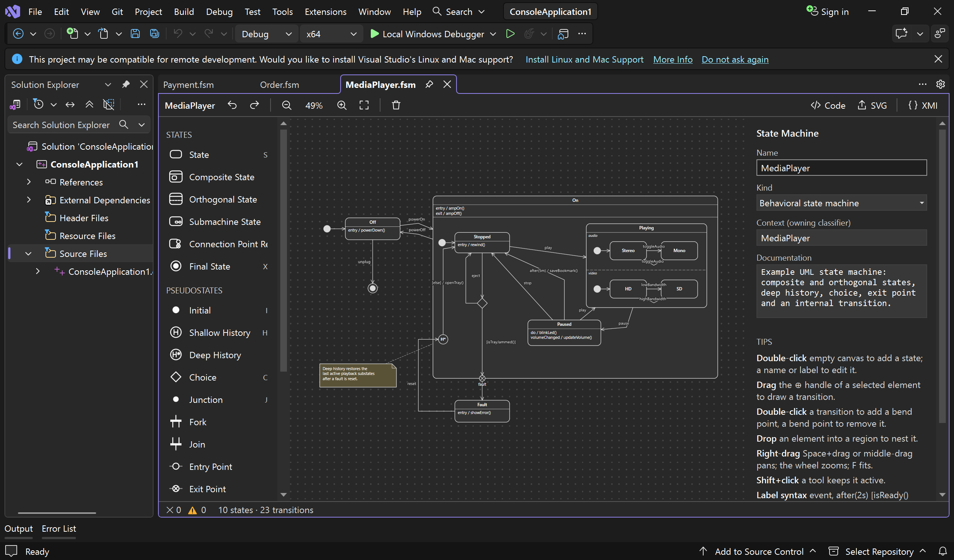Toggle Show All Files in Solution Explorer

tap(109, 104)
